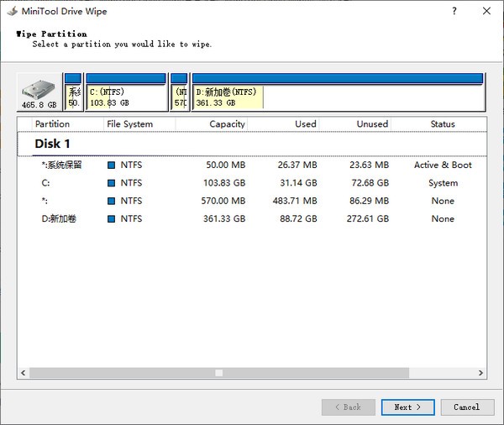Select the *: partition row name
This screenshot has width=504, height=425.
pos(45,201)
